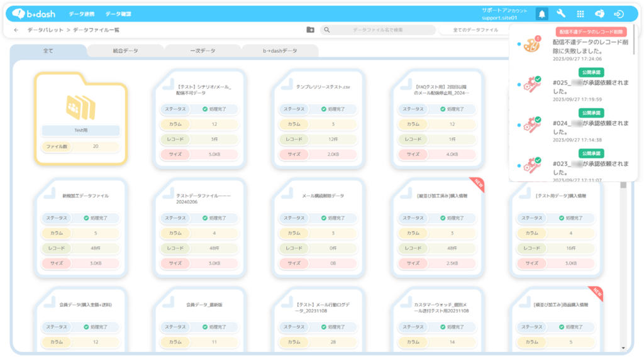Click the red 配信不達データのレコード削除 tag
Viewport: 644px width, 362px height.
click(x=591, y=31)
